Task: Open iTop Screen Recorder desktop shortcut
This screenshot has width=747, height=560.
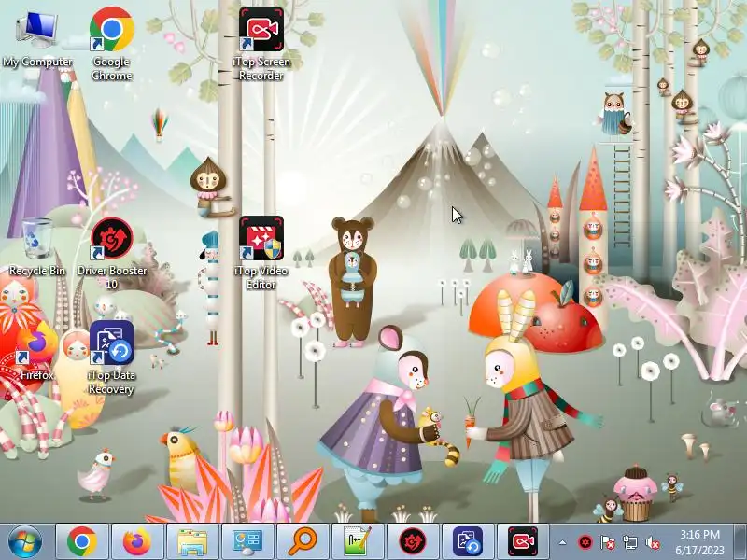Action: pyautogui.click(x=261, y=43)
